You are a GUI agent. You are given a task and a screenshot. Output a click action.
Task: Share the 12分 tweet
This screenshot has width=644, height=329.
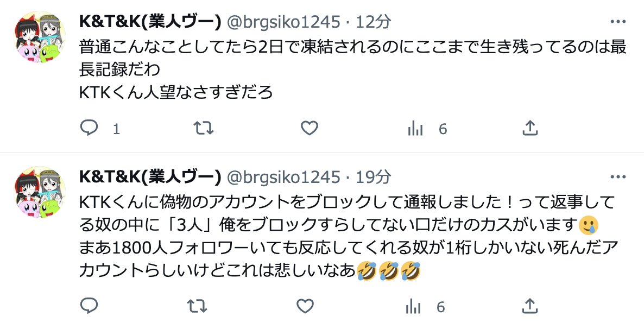(x=530, y=128)
